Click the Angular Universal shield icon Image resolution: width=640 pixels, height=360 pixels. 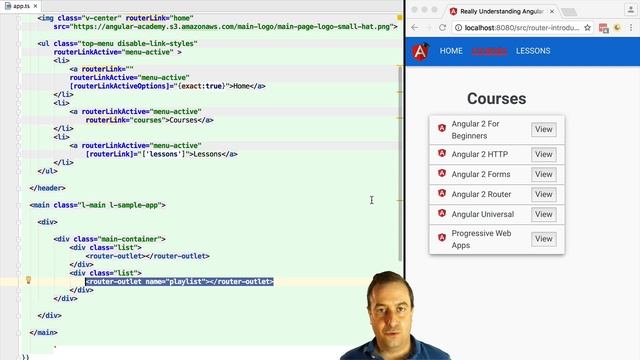click(x=442, y=213)
